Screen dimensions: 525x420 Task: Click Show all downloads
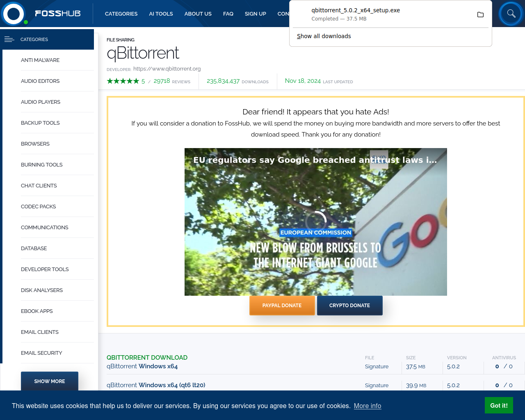(324, 36)
